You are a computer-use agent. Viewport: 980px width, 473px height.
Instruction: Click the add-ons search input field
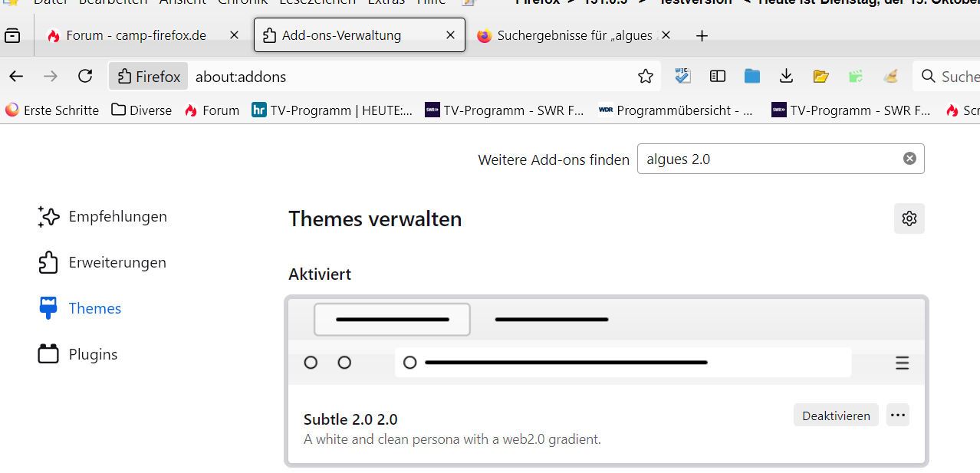point(767,159)
